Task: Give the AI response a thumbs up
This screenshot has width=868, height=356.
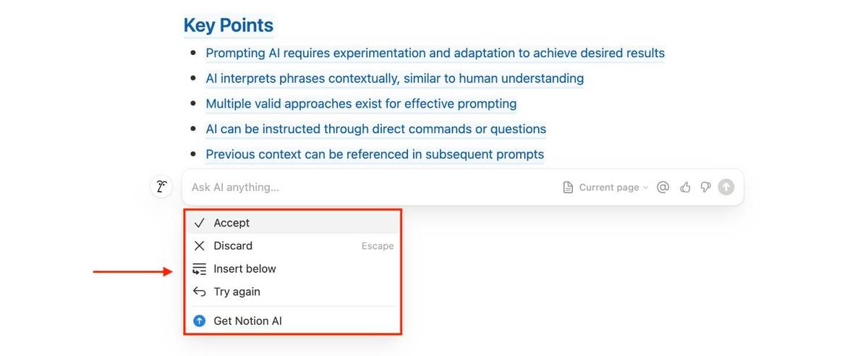Action: [685, 187]
